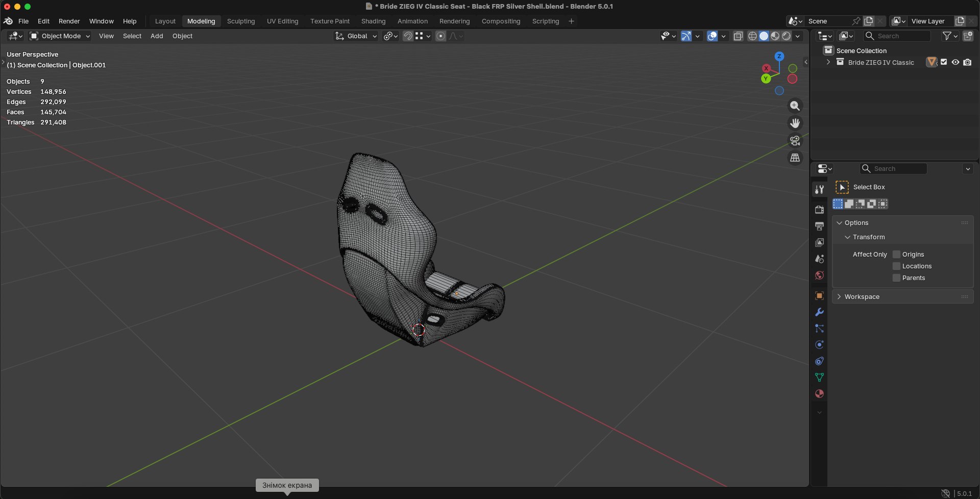
Task: Expand the Workspace panel
Action: [839, 296]
